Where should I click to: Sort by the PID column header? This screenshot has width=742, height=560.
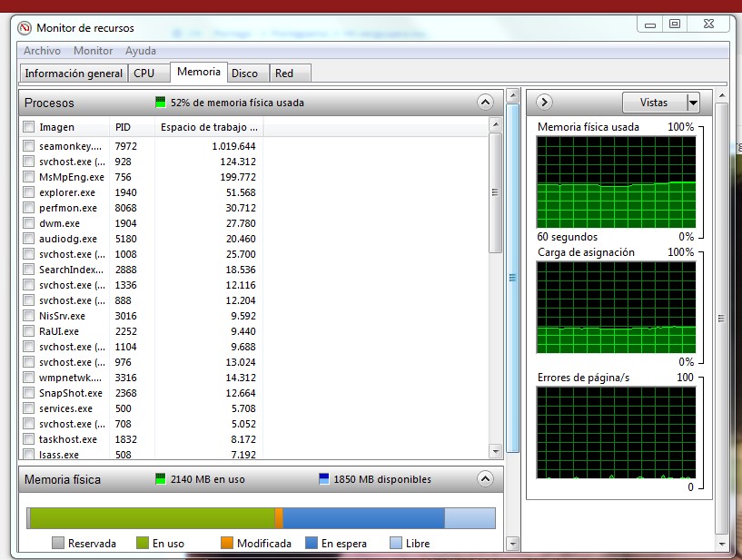[x=124, y=127]
